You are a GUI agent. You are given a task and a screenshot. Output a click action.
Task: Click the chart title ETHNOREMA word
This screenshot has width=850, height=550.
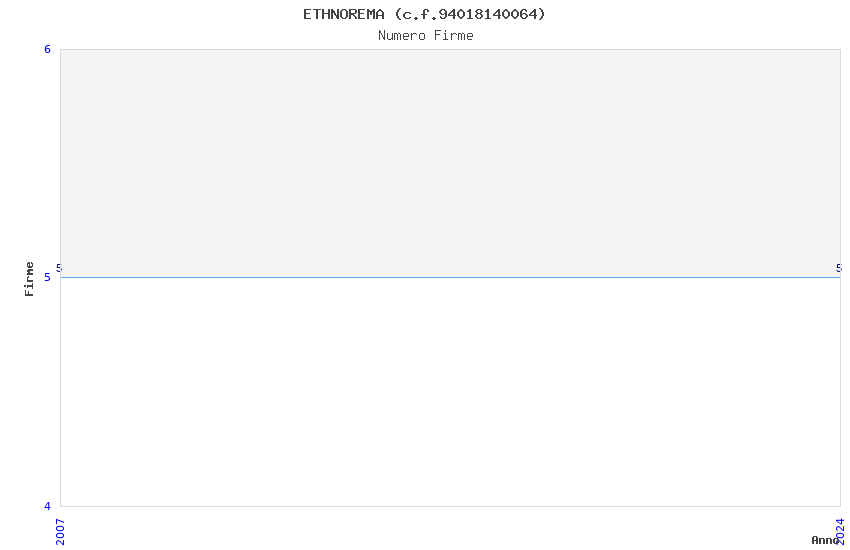344,14
